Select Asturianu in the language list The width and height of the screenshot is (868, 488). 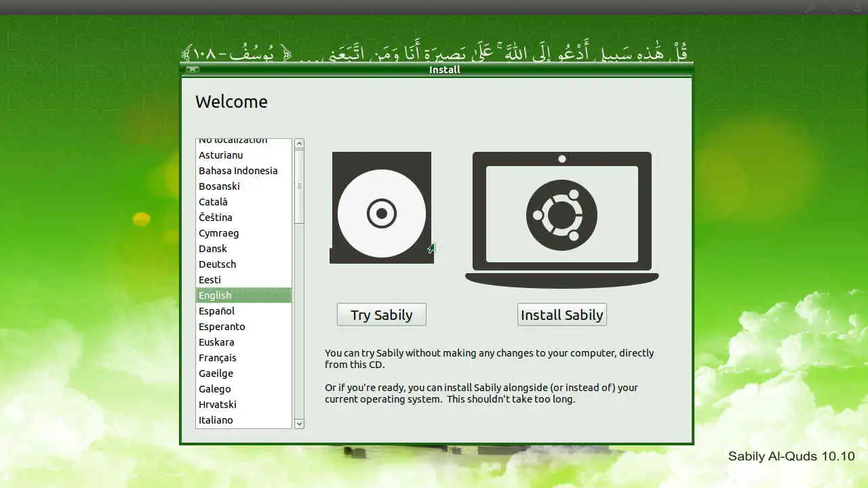point(244,155)
